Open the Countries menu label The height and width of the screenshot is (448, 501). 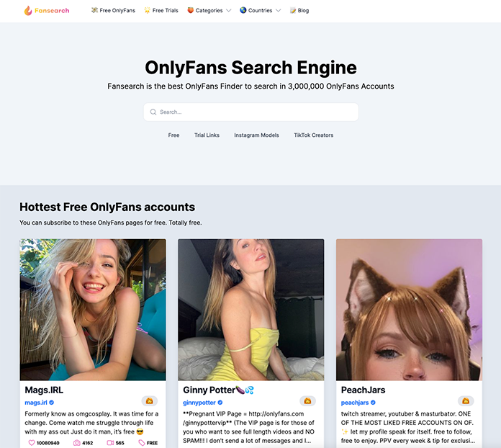pos(260,11)
